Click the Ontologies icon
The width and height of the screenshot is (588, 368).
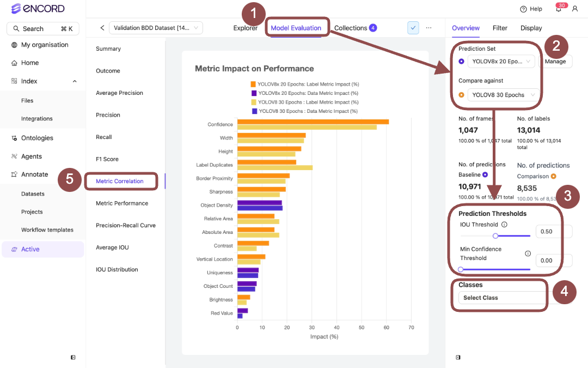(x=14, y=138)
